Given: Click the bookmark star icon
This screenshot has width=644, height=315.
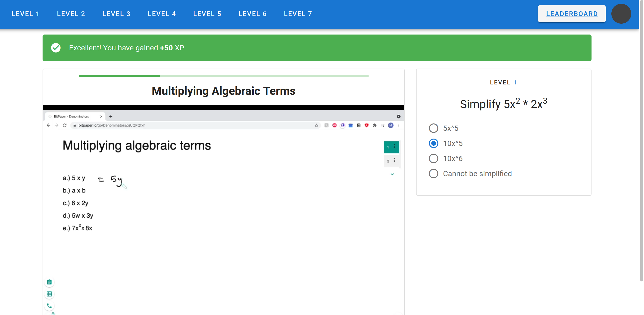Looking at the screenshot, I should click(x=316, y=125).
